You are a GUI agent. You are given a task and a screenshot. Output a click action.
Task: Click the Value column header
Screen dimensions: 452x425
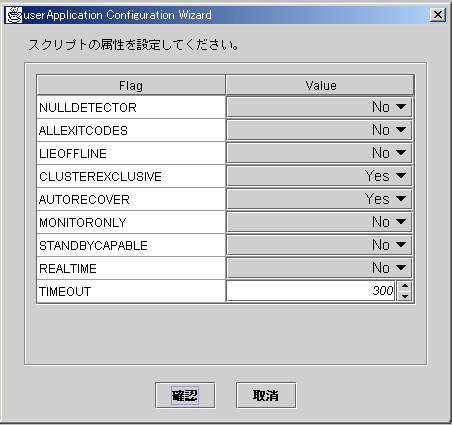pos(320,86)
